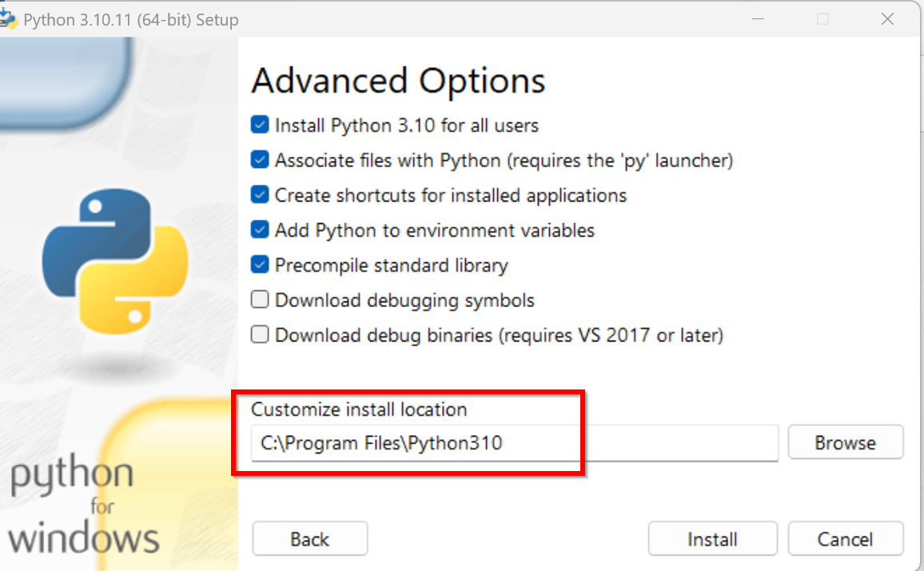Image resolution: width=924 pixels, height=571 pixels.
Task: Click the install location path field
Action: pyautogui.click(x=515, y=443)
